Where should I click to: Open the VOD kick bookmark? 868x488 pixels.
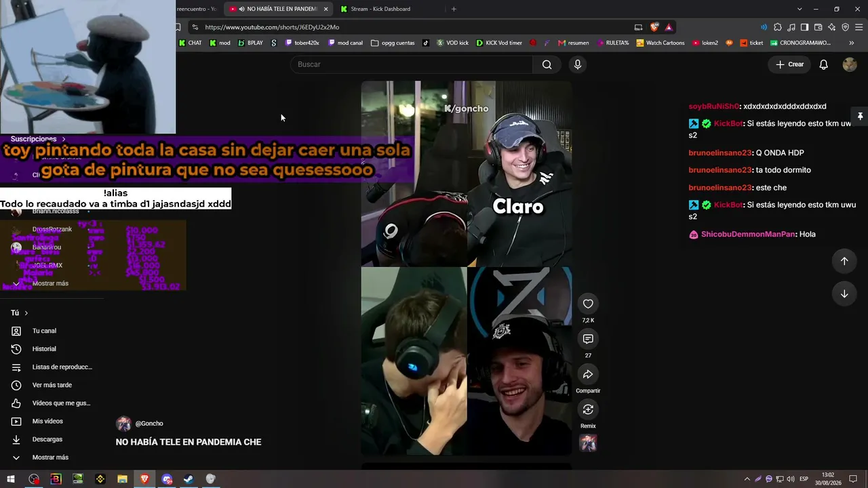point(453,43)
